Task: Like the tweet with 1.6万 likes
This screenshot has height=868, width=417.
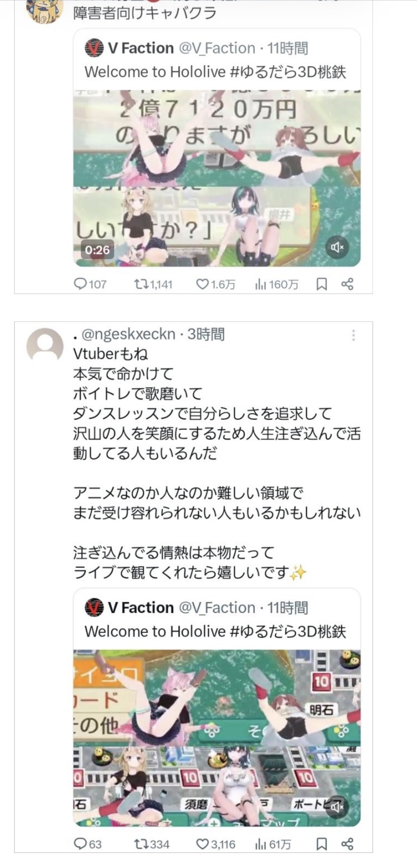Action: click(x=215, y=284)
